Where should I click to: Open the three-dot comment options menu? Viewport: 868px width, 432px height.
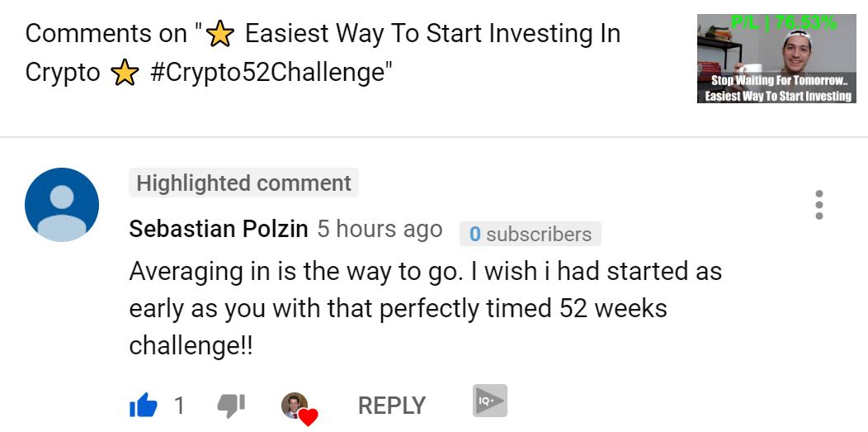tap(818, 205)
